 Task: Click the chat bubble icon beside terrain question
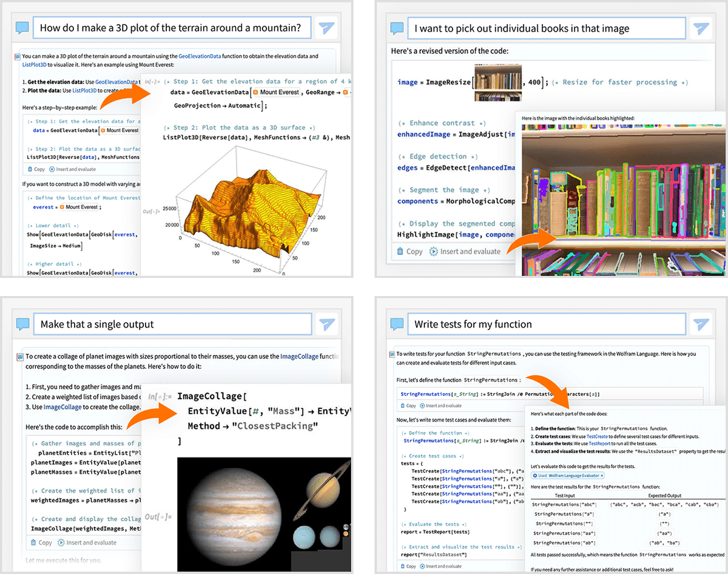22,27
